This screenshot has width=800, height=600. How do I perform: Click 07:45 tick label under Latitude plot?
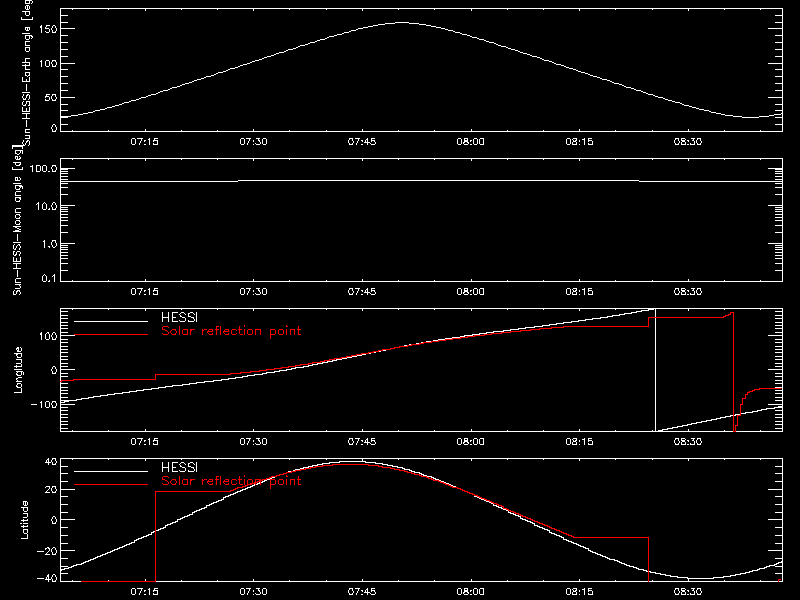(x=362, y=591)
